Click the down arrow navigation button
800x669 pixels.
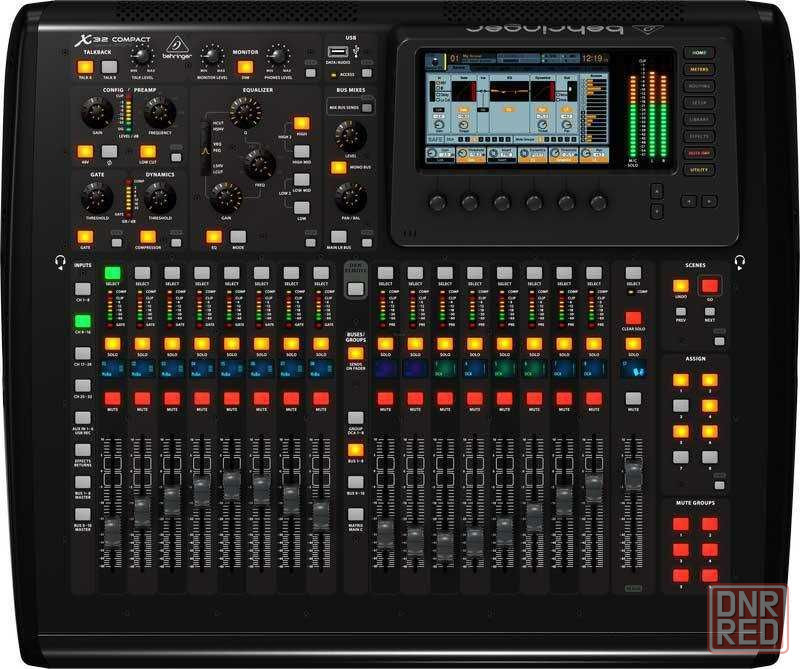coord(657,210)
